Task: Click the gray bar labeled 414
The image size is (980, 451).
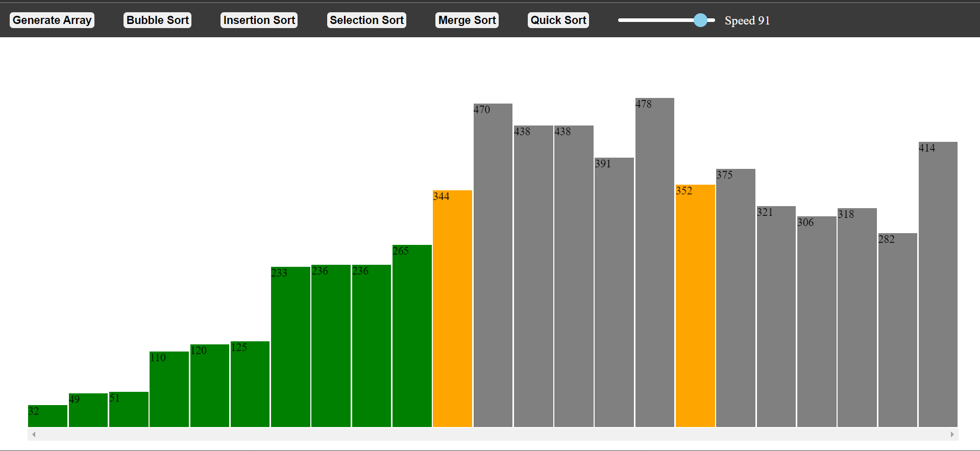Action: pos(938,285)
